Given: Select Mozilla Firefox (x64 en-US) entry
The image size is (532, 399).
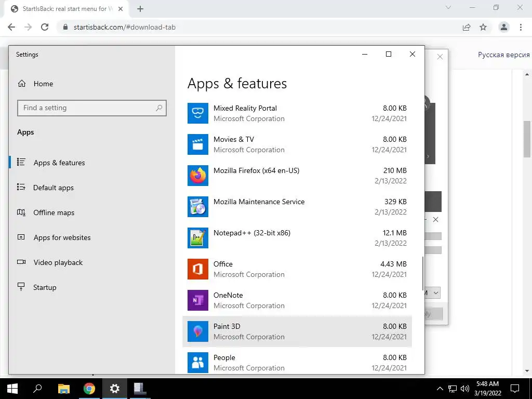Looking at the screenshot, I should tap(297, 176).
